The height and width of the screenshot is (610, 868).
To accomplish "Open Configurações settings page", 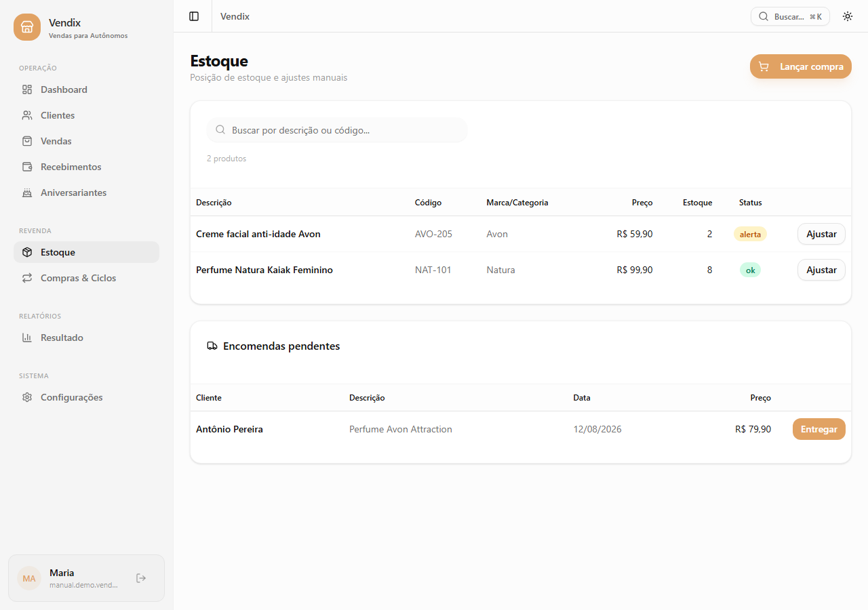I will 86,397.
